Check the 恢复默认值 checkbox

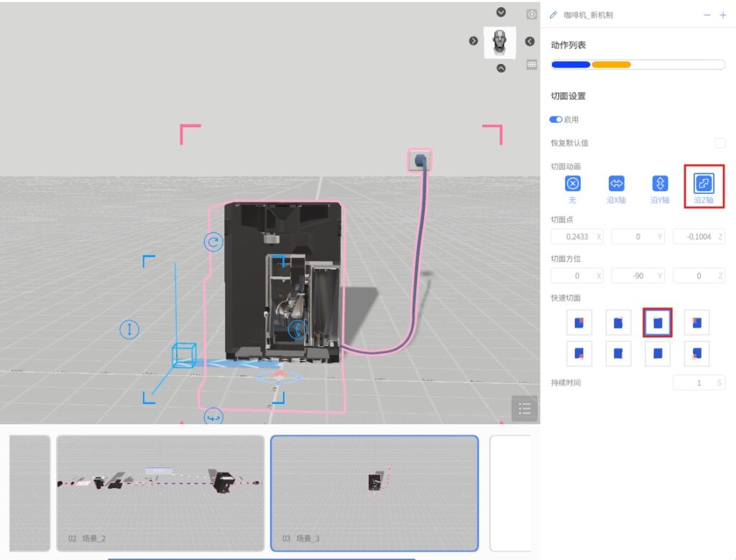[x=720, y=143]
